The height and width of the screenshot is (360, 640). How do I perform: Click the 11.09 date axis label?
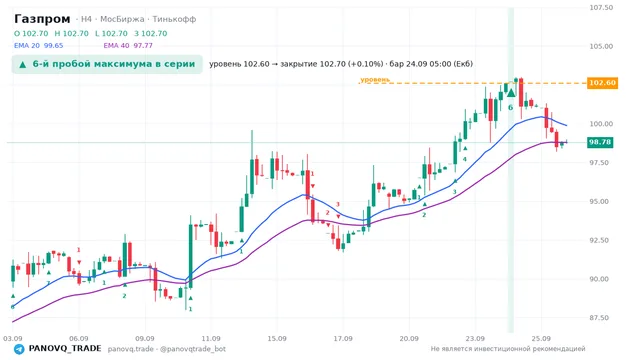211,339
